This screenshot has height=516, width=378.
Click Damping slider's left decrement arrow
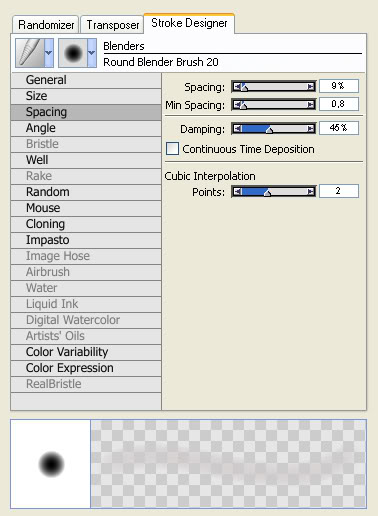[237, 129]
